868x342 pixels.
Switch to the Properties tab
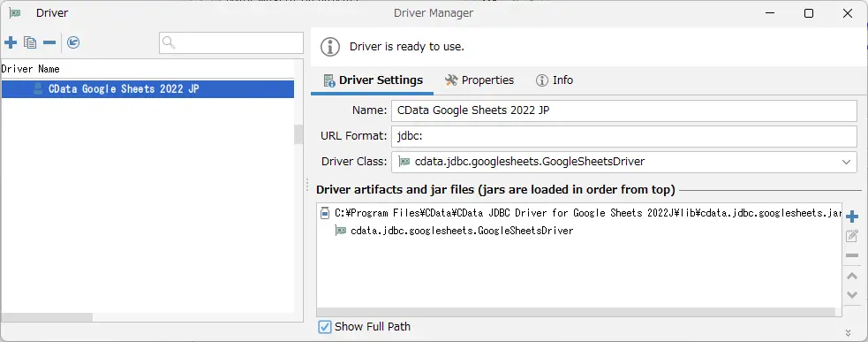[x=479, y=80]
